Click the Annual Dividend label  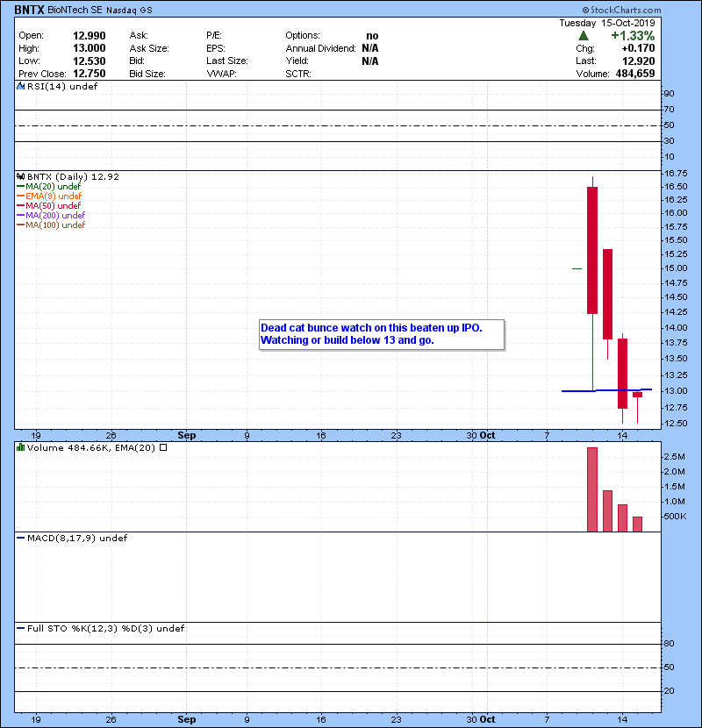(320, 48)
